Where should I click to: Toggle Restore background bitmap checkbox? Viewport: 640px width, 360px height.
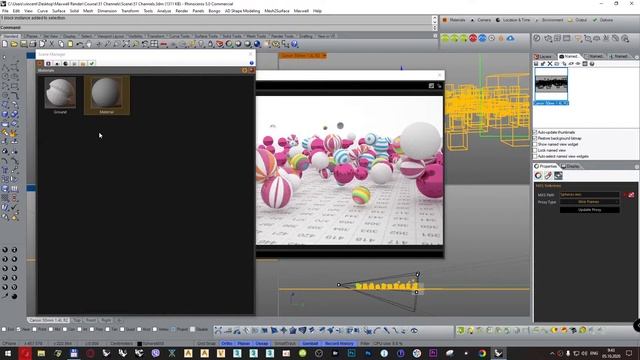tap(535, 138)
